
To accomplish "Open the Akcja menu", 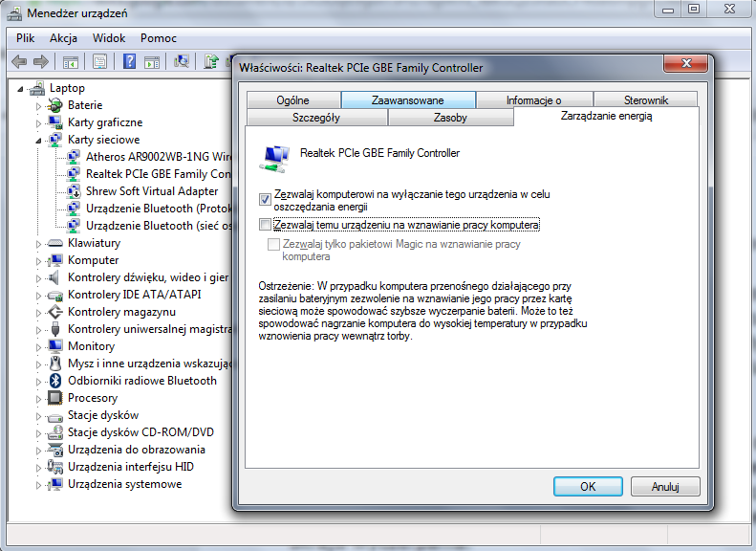I will pyautogui.click(x=63, y=38).
